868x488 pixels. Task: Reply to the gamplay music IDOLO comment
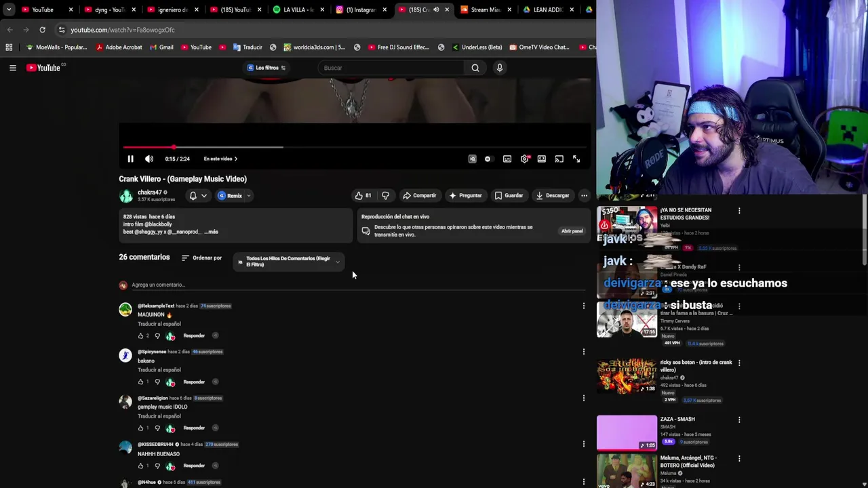(x=194, y=428)
